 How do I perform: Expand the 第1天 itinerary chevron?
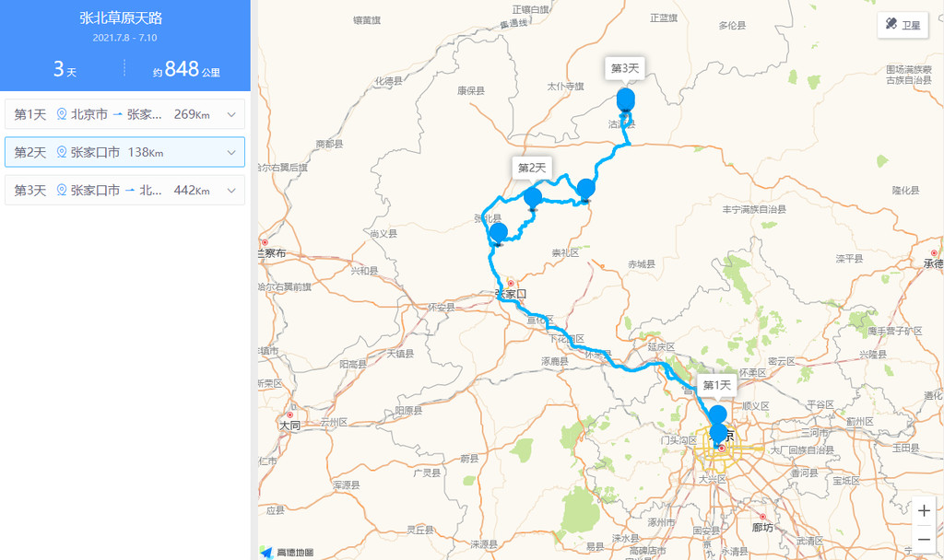point(231,114)
